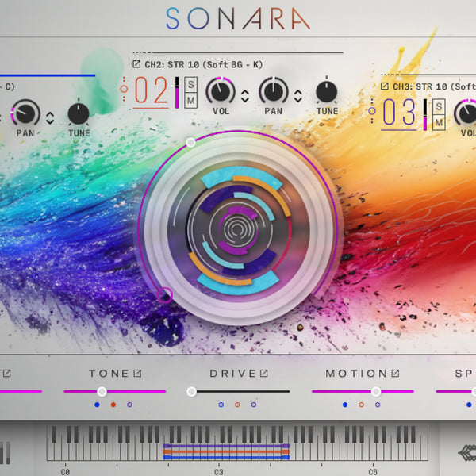Image resolution: width=476 pixels, height=476 pixels.
Task: Click the SONARA logo
Action: click(238, 18)
